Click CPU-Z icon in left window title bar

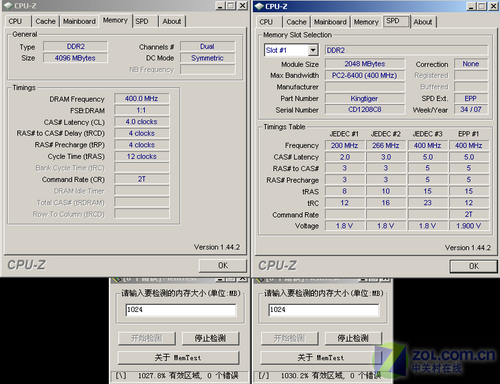coord(8,6)
